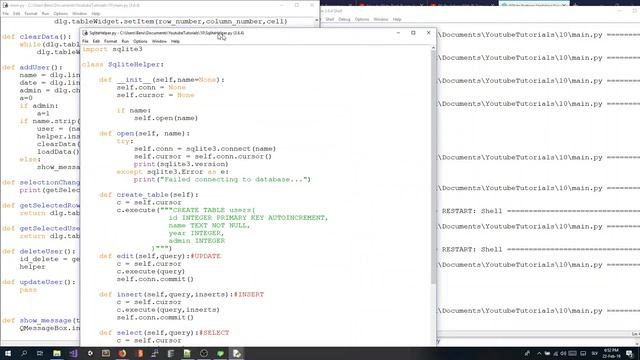
Task: Click the main.py title bar file icon
Action: pyautogui.click(x=5, y=5)
